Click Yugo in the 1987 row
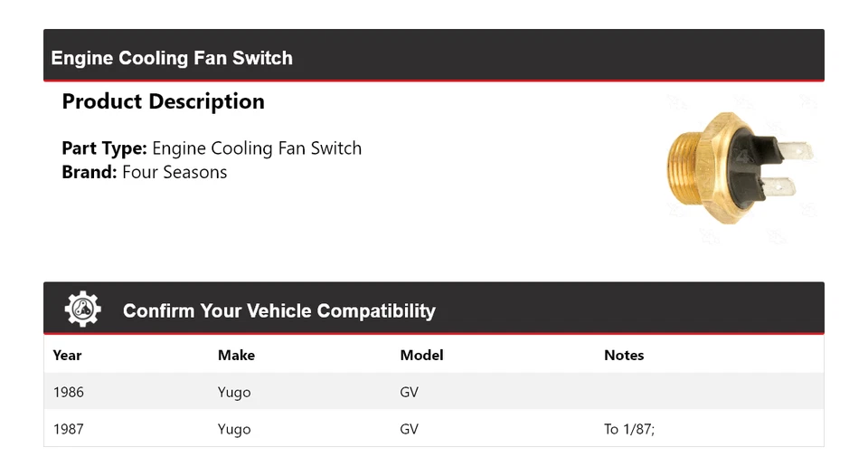 [x=234, y=430]
